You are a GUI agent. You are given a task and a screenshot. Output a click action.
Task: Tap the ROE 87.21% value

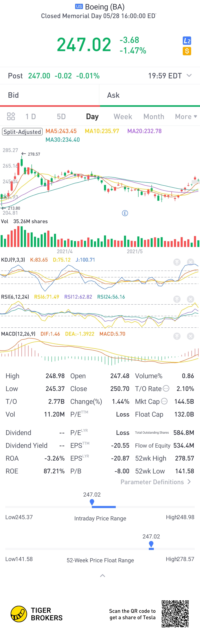pyautogui.click(x=54, y=471)
